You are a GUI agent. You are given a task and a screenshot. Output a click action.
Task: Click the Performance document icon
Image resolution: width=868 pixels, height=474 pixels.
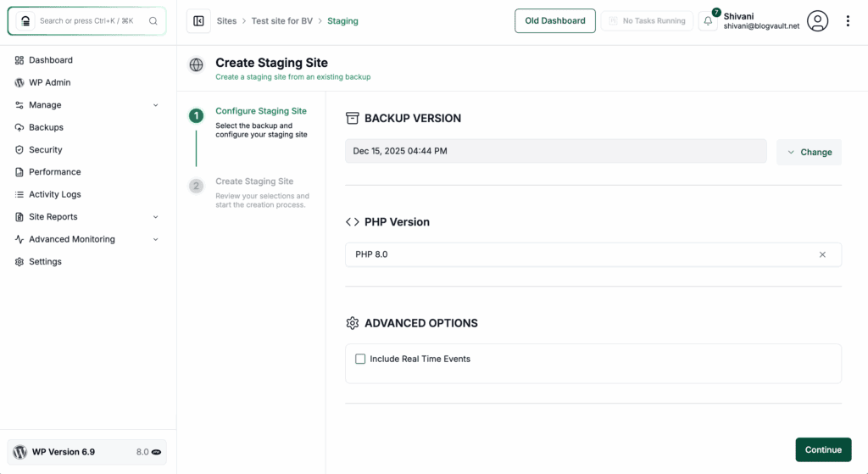point(19,172)
